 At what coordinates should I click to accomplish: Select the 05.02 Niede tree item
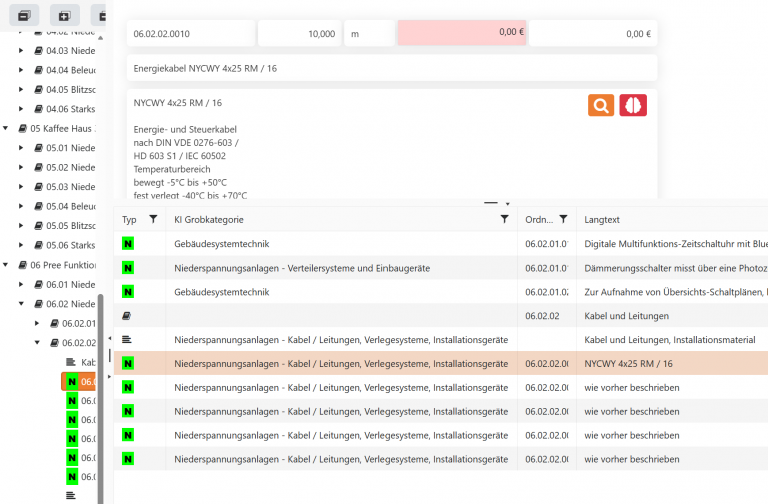tap(70, 167)
